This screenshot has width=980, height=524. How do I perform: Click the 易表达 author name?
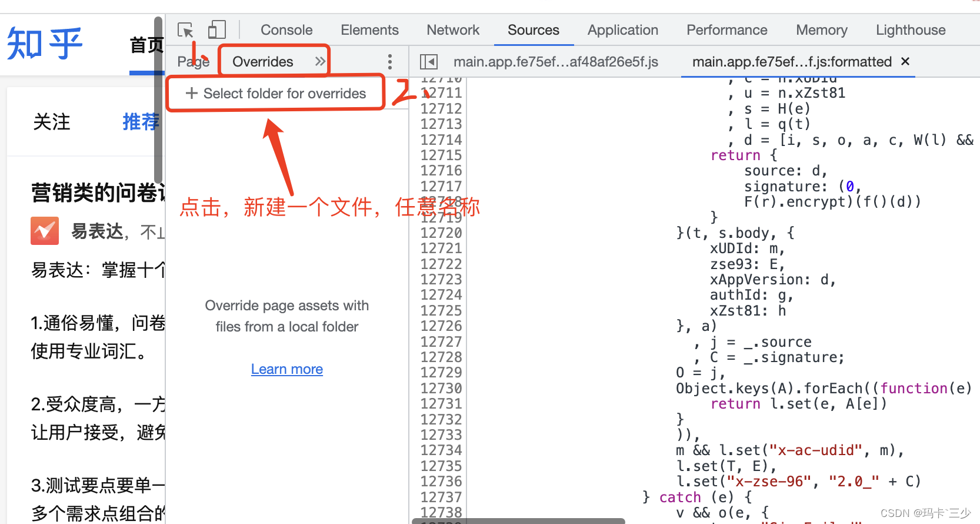[98, 231]
